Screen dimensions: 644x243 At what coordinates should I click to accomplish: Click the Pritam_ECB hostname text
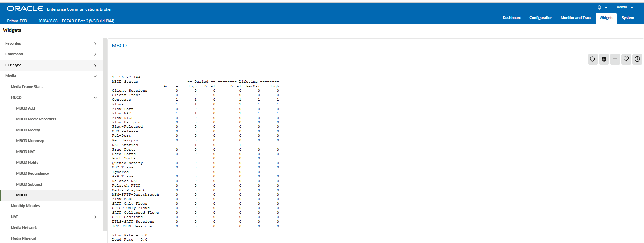pyautogui.click(x=17, y=21)
